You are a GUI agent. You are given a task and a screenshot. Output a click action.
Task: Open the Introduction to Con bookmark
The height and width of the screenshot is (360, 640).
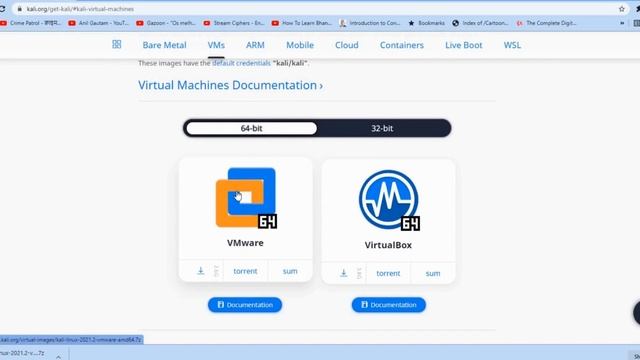370,23
